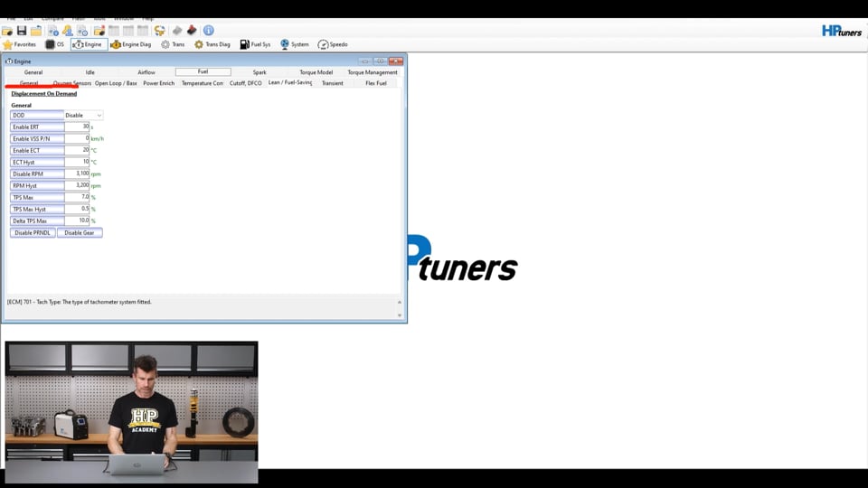The height and width of the screenshot is (488, 868).
Task: Click the Enable ERT value field
Action: point(77,127)
